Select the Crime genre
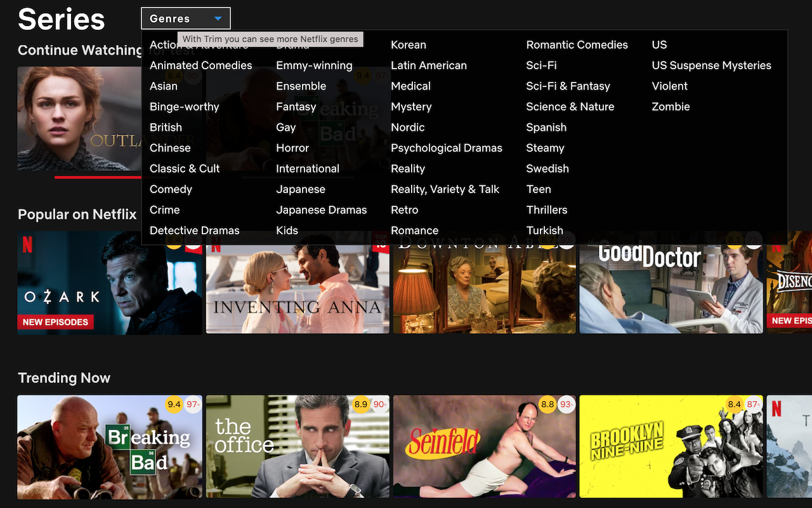The height and width of the screenshot is (508, 812). pyautogui.click(x=165, y=210)
